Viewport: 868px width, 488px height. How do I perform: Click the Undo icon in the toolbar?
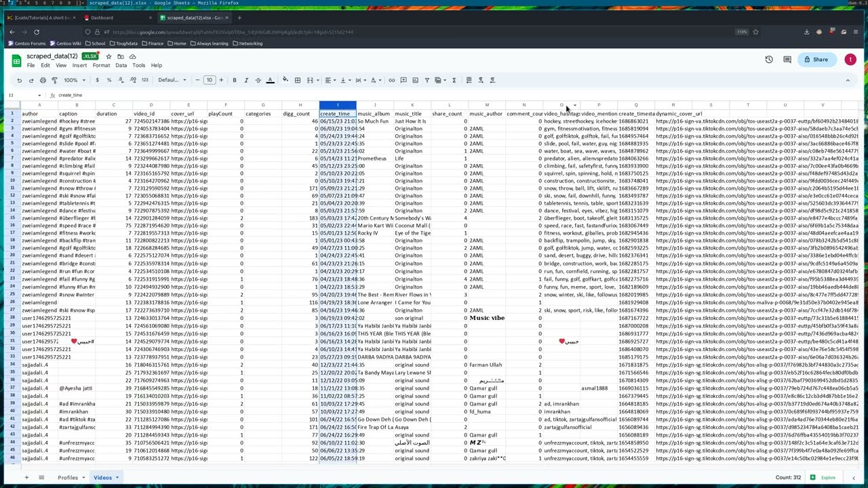20,80
